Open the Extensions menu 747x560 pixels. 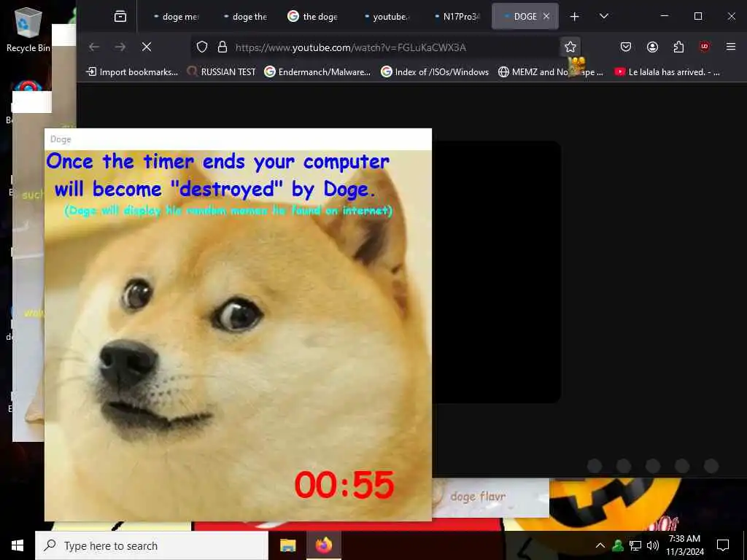pos(678,47)
